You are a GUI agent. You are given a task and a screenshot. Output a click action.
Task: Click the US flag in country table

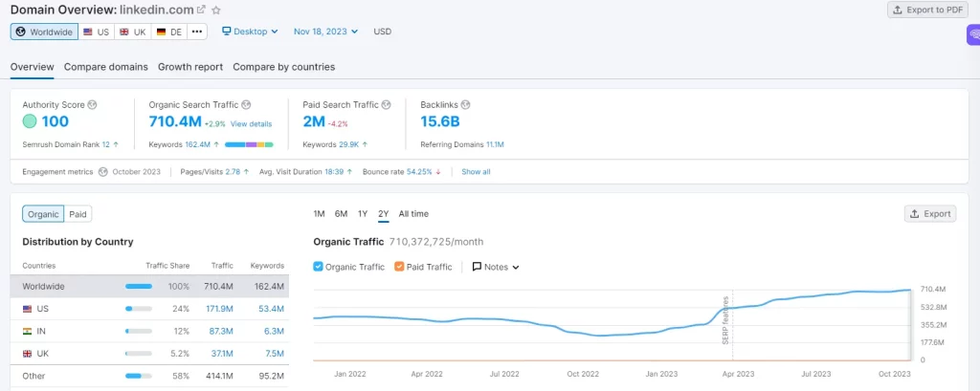click(x=27, y=309)
